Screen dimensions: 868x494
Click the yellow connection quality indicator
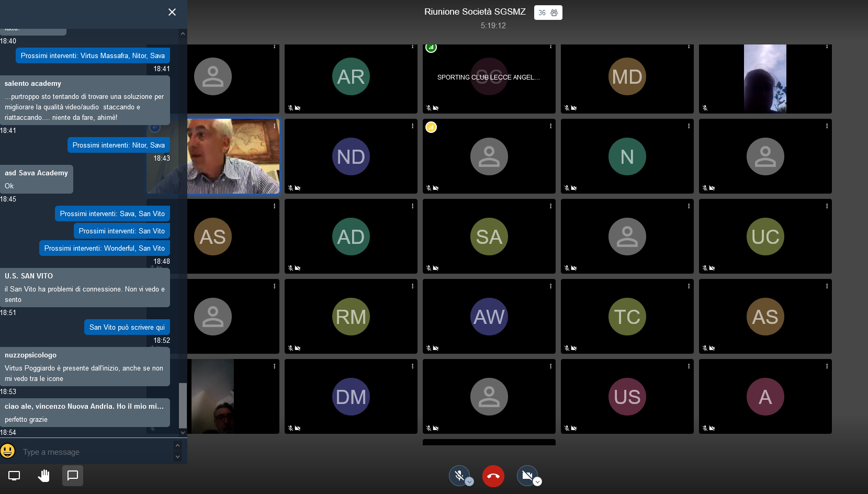click(x=431, y=127)
